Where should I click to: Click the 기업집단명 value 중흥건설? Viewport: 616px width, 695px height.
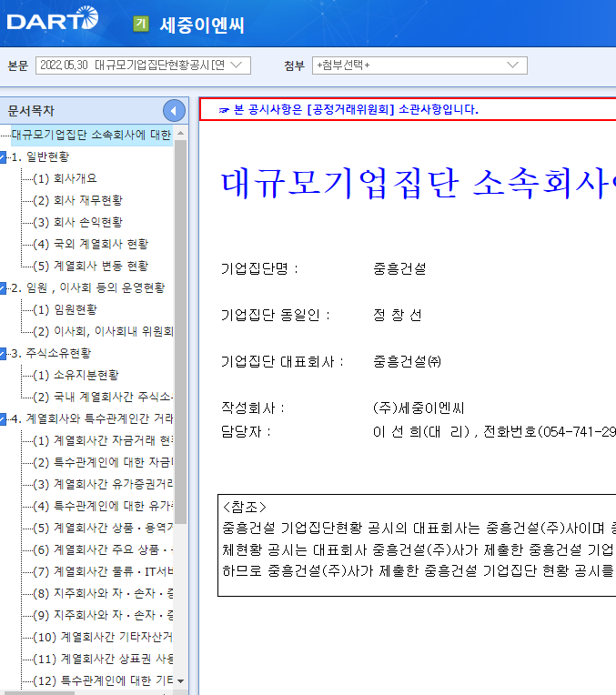coord(399,268)
